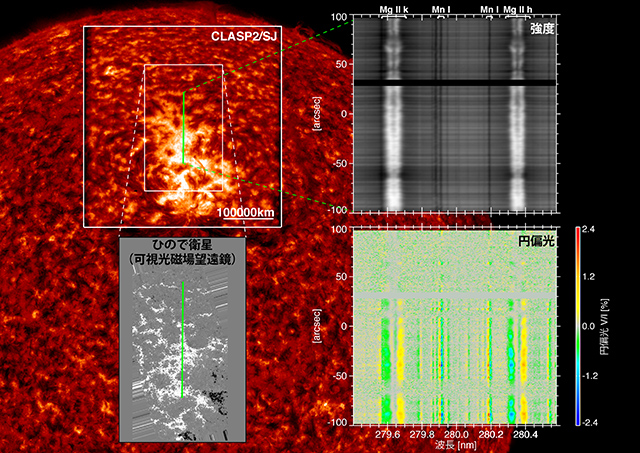Select the 強度 intensity panel label
Screen dimensions: 640x453
[x=544, y=30]
